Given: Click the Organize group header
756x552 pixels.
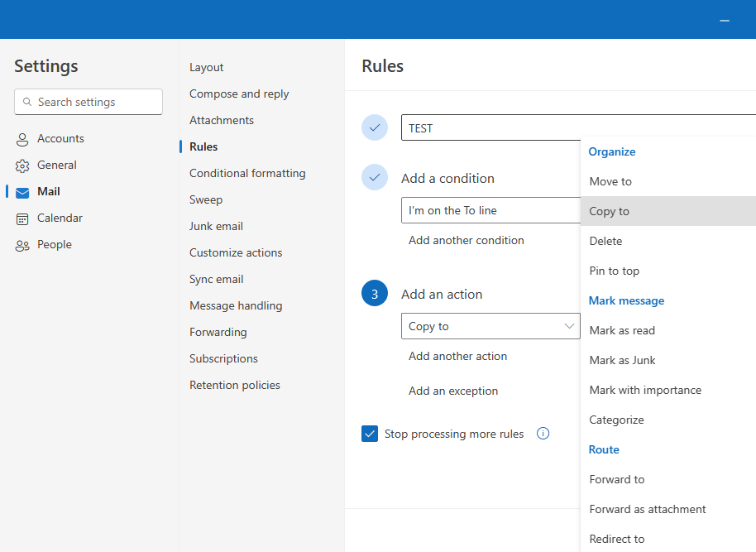Looking at the screenshot, I should [x=612, y=151].
